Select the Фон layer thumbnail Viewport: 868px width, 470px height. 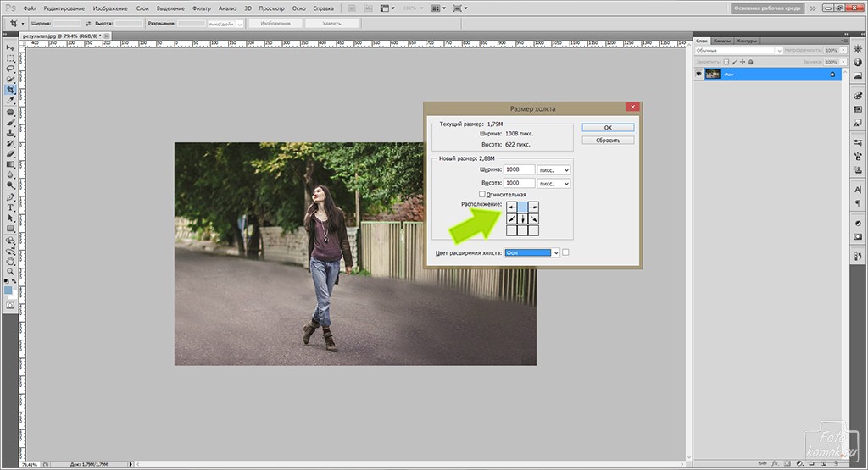point(712,74)
